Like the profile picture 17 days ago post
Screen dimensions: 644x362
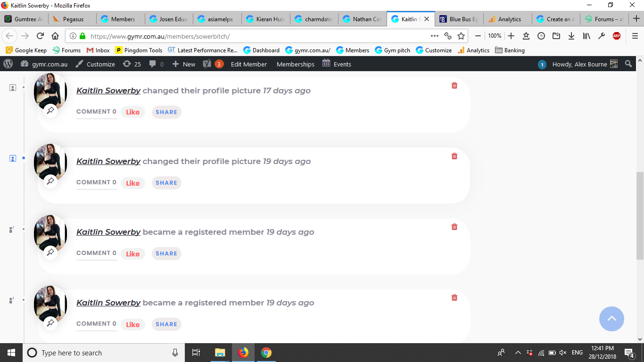pyautogui.click(x=133, y=112)
